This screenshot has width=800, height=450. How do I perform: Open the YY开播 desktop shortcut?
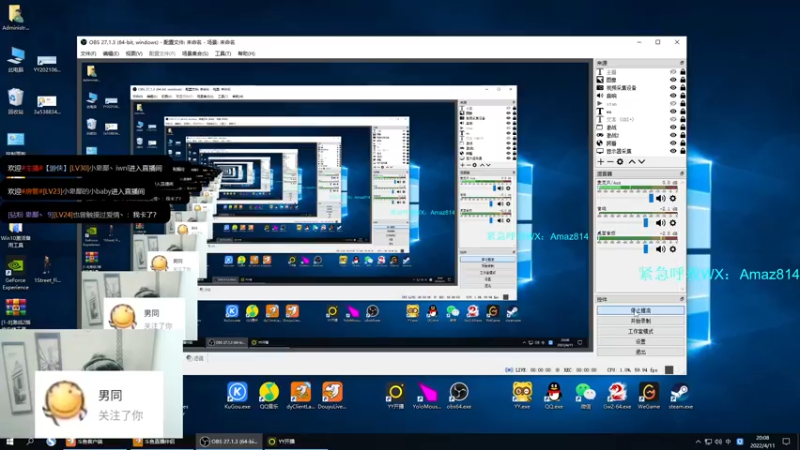pyautogui.click(x=395, y=396)
